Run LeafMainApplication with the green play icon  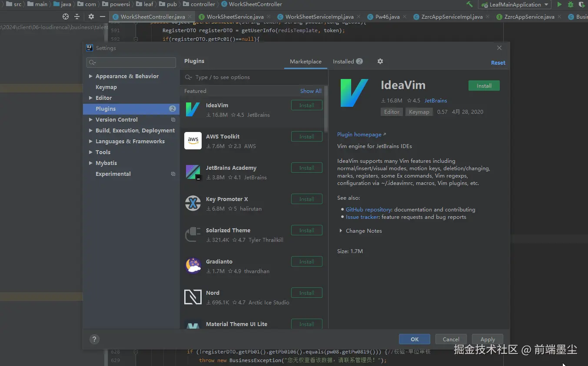pos(559,4)
